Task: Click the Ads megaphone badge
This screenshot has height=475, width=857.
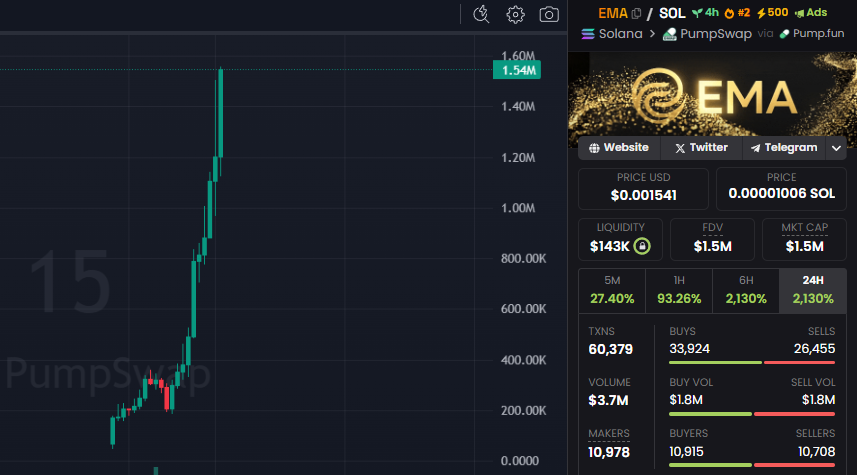Action: (811, 13)
